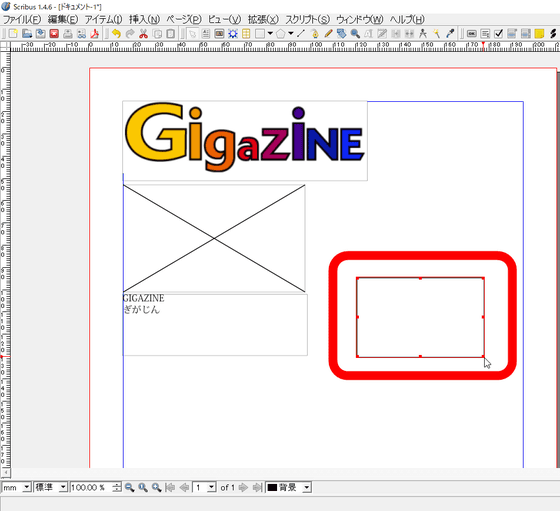Select the Insert Line tool
Image resolution: width=560 pixels, height=511 pixels.
(301, 34)
